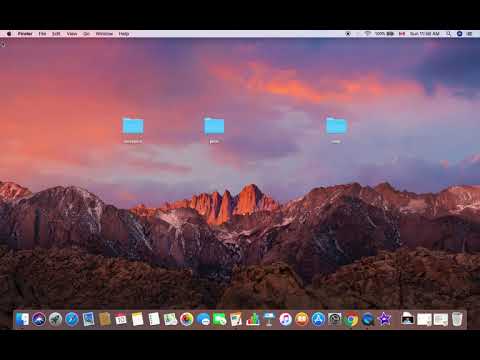Open Notes app in the Dock
The image size is (480, 360).
click(x=137, y=319)
